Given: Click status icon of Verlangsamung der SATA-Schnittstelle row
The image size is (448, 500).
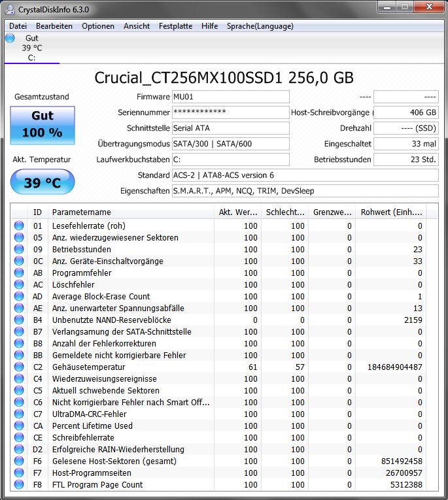Looking at the screenshot, I should 19,331.
